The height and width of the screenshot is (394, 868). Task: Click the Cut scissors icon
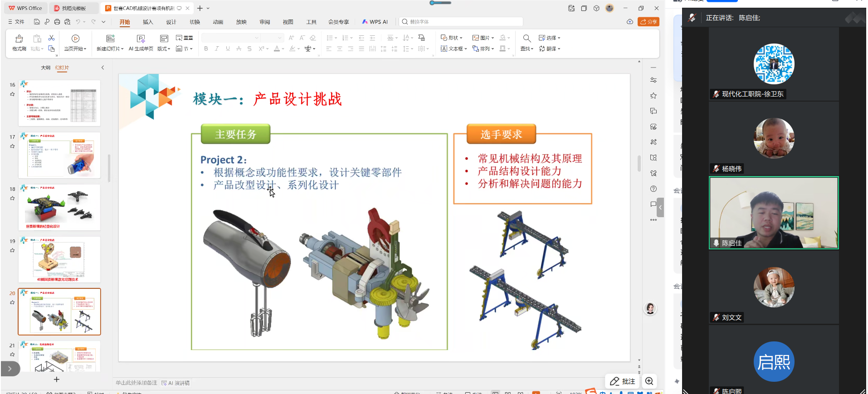[x=51, y=38]
